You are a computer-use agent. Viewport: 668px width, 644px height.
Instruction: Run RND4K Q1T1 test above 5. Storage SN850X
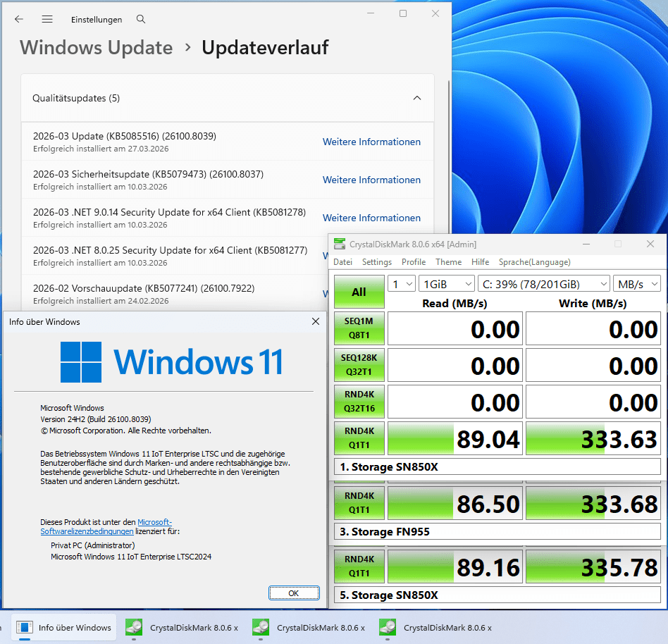(359, 566)
